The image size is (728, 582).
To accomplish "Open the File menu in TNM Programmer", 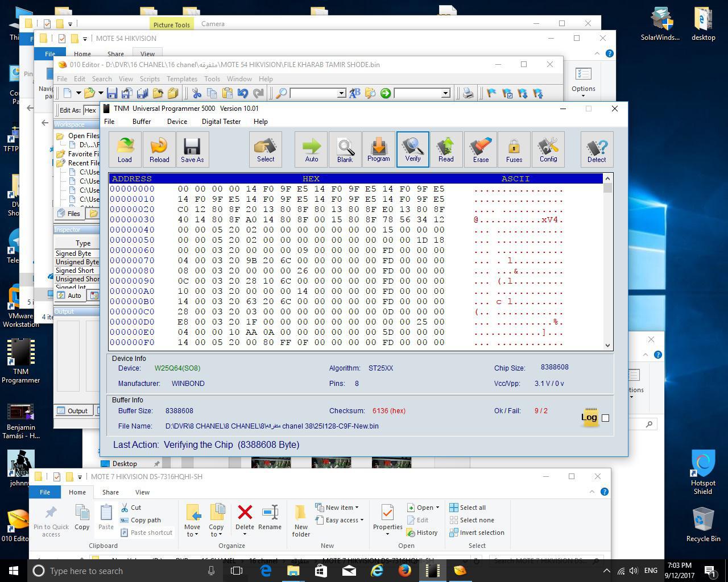I will click(109, 122).
